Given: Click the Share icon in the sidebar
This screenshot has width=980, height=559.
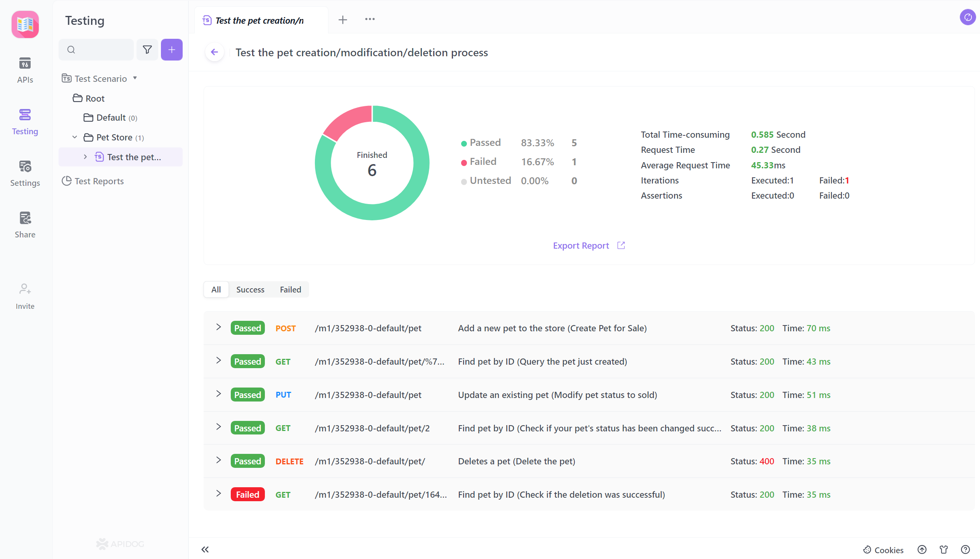Looking at the screenshot, I should coord(25,223).
